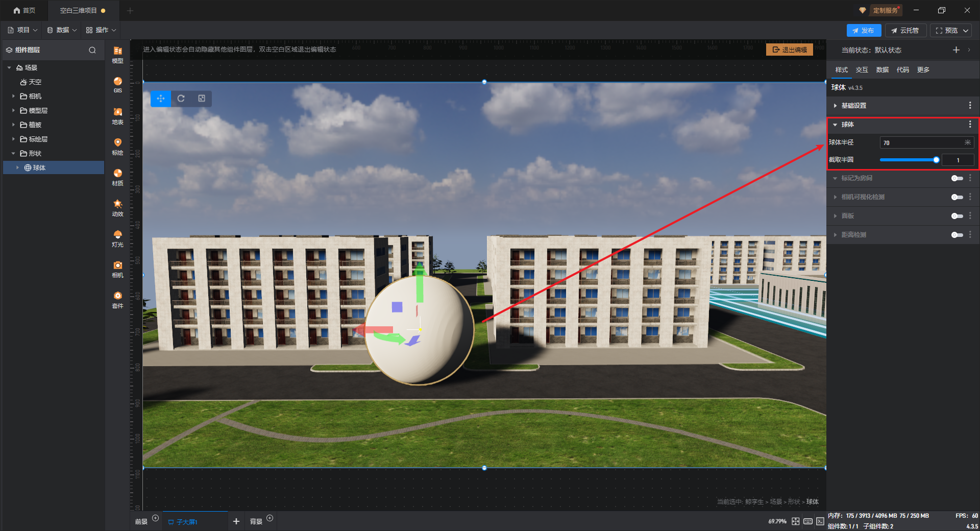Click the 截取半圆 numeric value box
The width and height of the screenshot is (980, 531).
(x=958, y=160)
